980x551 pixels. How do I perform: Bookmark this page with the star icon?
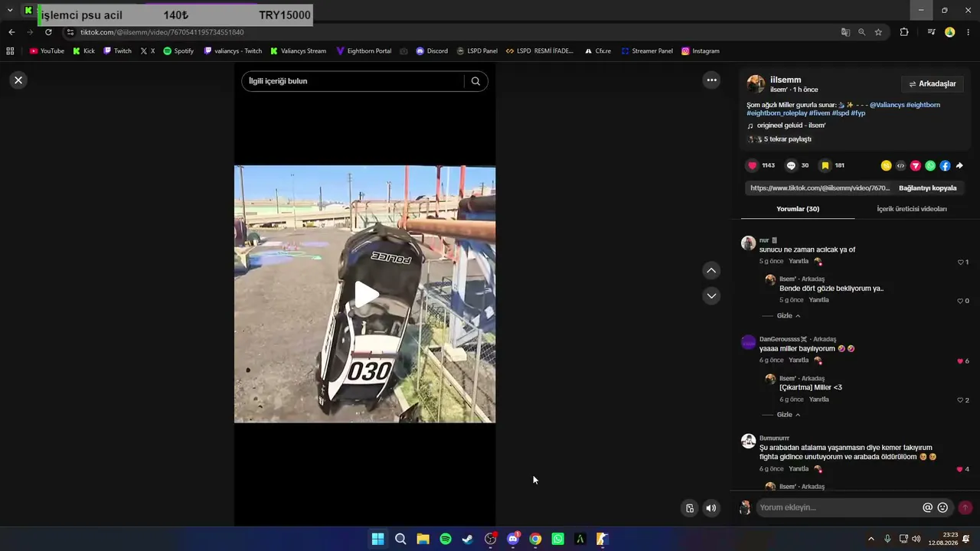(x=878, y=32)
